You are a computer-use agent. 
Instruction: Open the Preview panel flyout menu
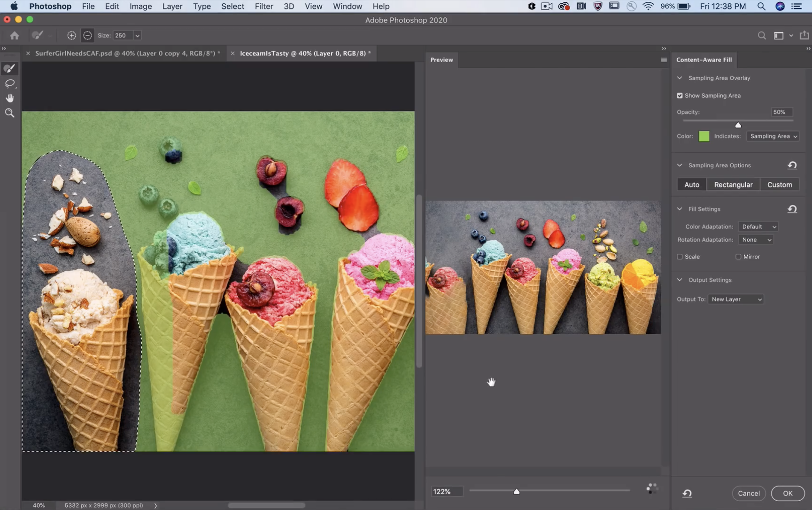pyautogui.click(x=664, y=60)
